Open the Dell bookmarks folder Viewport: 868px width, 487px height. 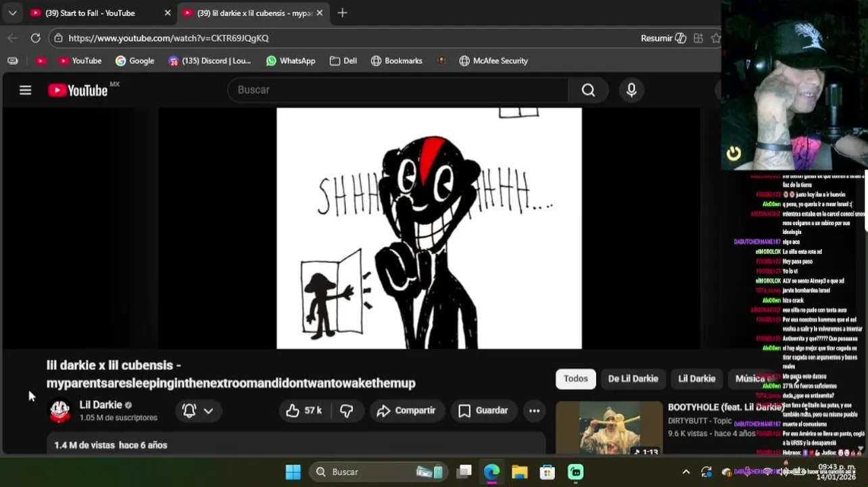pos(343,61)
